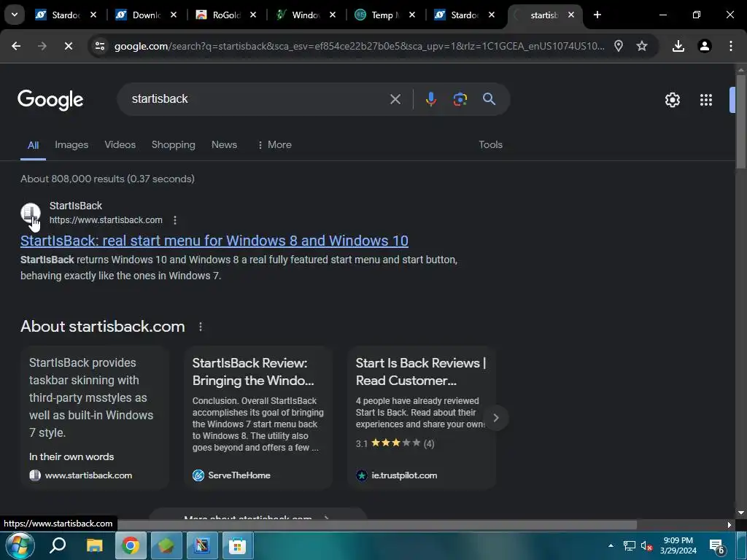Go back to the previous page
747x560 pixels.
point(16,46)
